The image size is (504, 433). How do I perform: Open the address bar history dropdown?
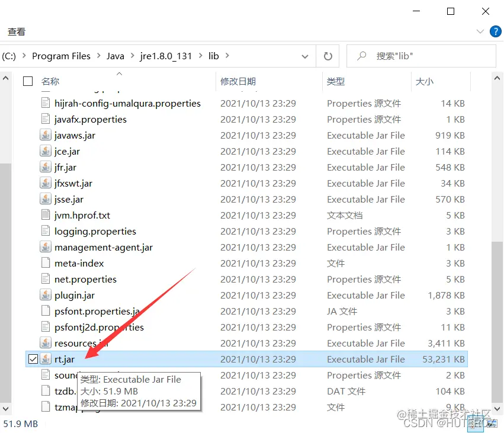(305, 57)
